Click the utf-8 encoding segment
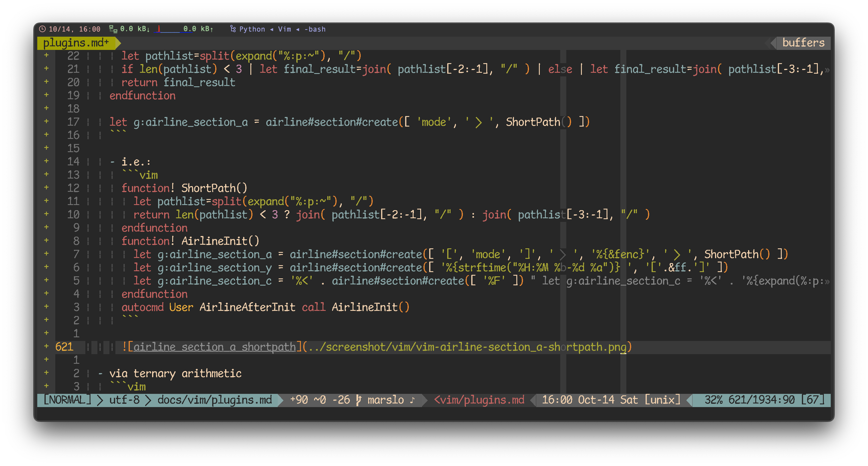 coord(124,400)
